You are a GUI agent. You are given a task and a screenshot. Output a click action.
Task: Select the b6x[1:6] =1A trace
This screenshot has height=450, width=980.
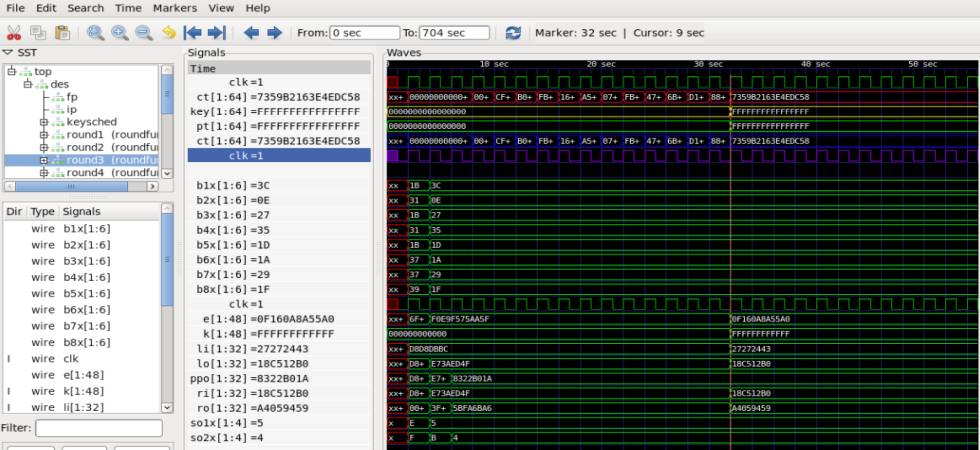click(x=279, y=259)
